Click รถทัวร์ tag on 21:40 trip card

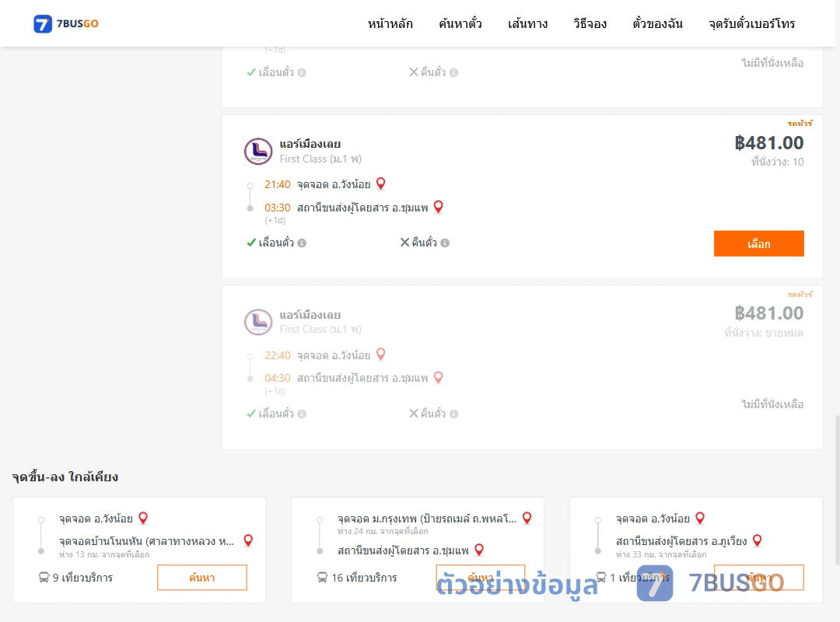(800, 123)
